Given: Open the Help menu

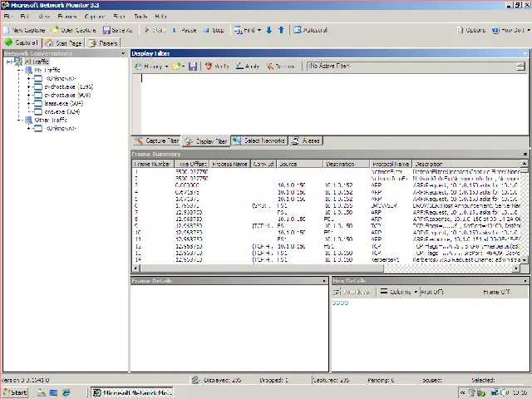Looking at the screenshot, I should [160, 17].
